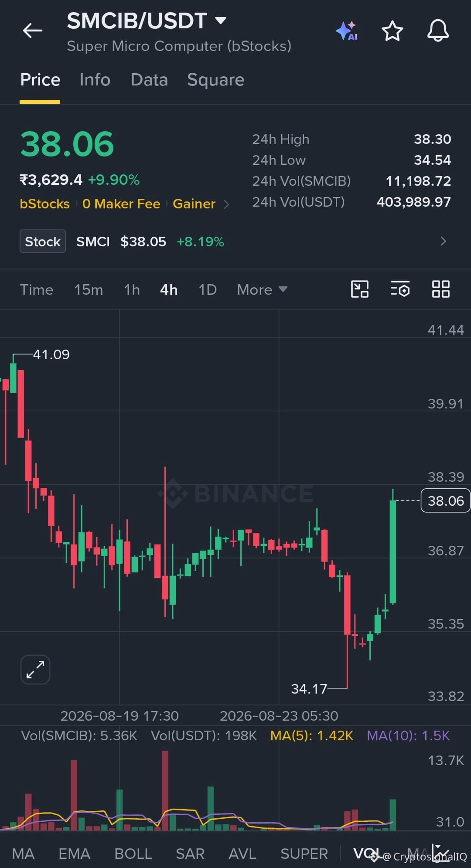Switch to the Data tab
Image resolution: width=471 pixels, height=868 pixels.
[x=149, y=80]
